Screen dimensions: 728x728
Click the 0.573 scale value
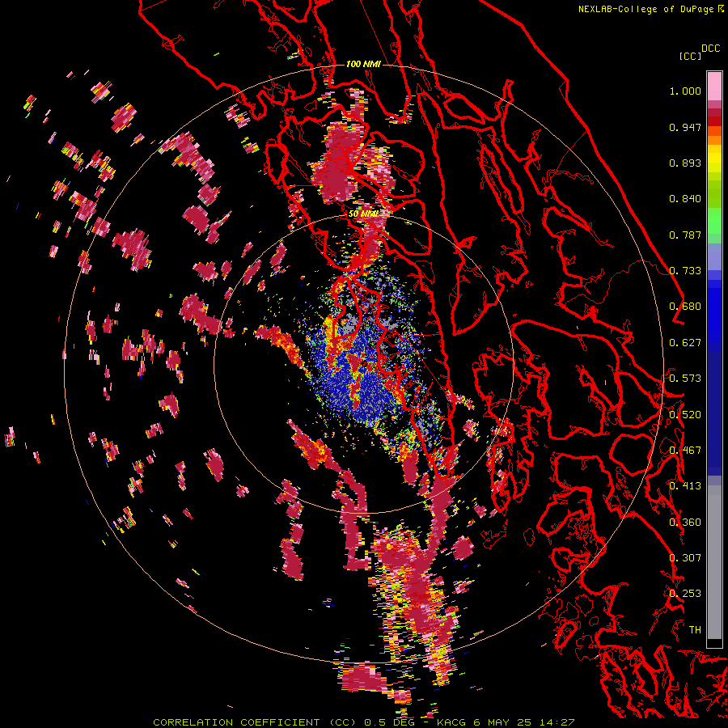tap(685, 379)
